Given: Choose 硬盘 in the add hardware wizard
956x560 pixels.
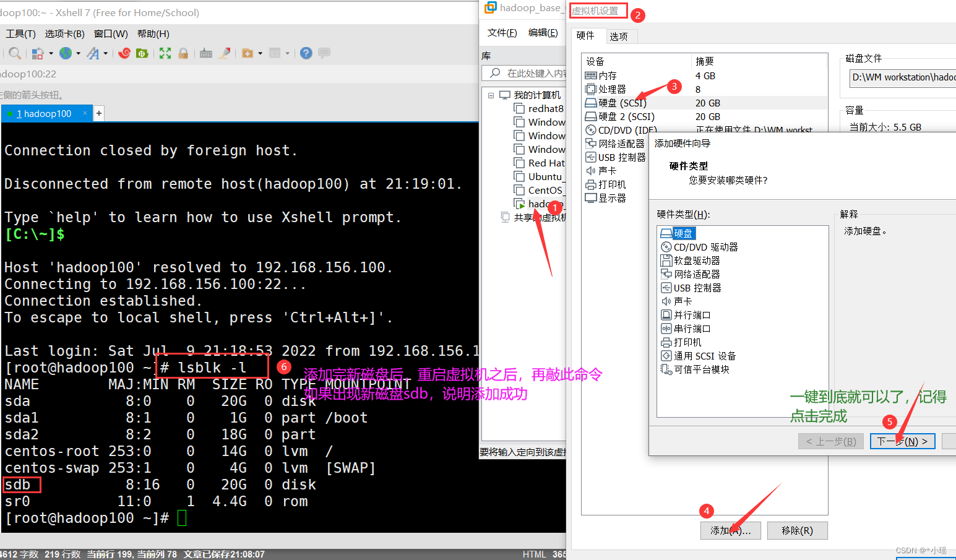Looking at the screenshot, I should (678, 233).
